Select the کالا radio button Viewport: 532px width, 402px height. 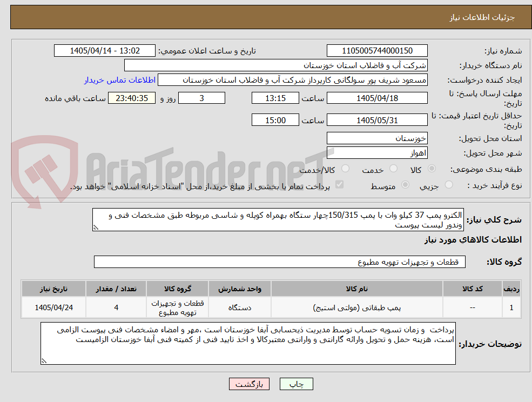432,169
